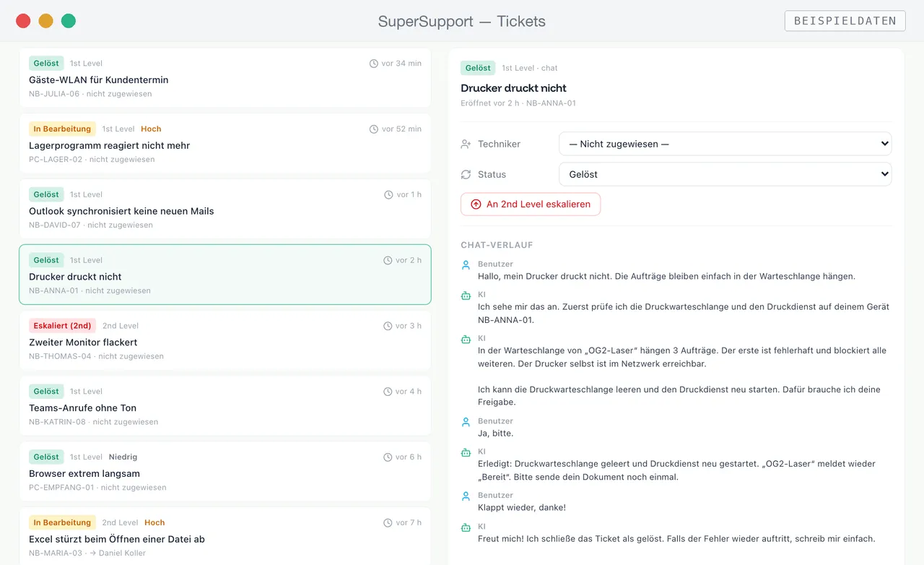This screenshot has height=565, width=924.
Task: Select ticket 'Outlook synchronisiert keine neuen Mails'
Action: tap(225, 210)
